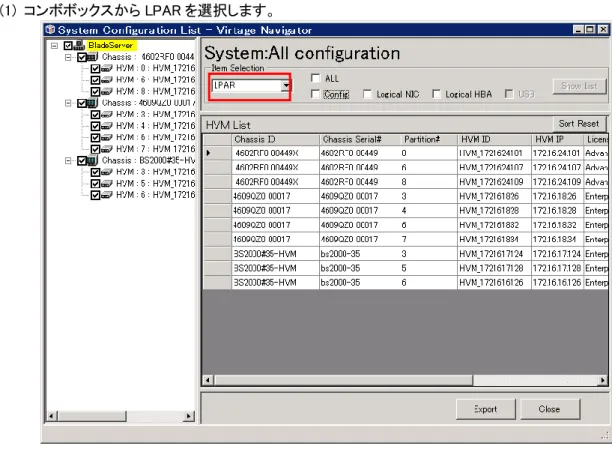Click IP cell 172.16.16.126
The width and height of the screenshot is (612, 449).
[557, 283]
